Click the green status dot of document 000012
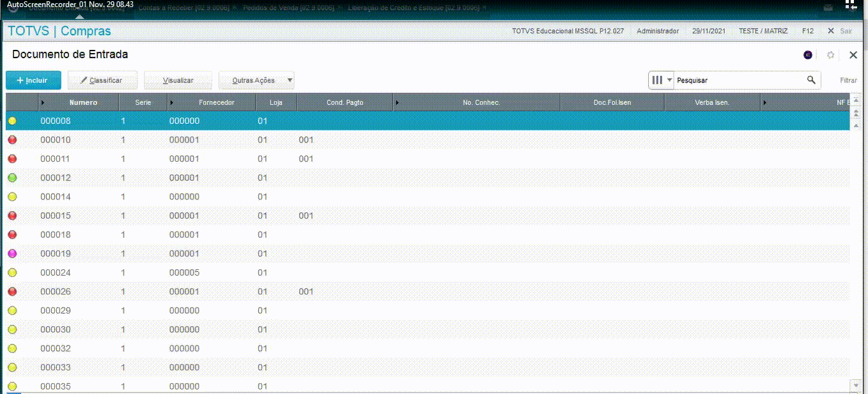The height and width of the screenshot is (394, 868). 12,178
